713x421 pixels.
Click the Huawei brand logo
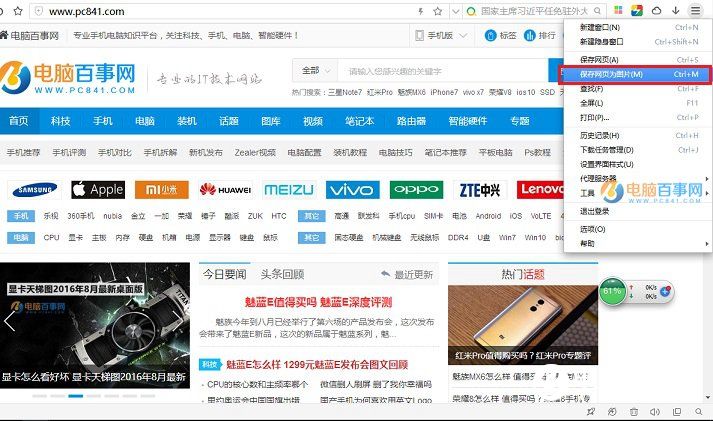(225, 190)
